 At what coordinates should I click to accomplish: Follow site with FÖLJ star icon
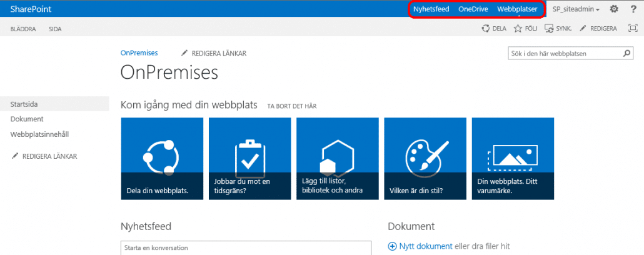click(518, 28)
